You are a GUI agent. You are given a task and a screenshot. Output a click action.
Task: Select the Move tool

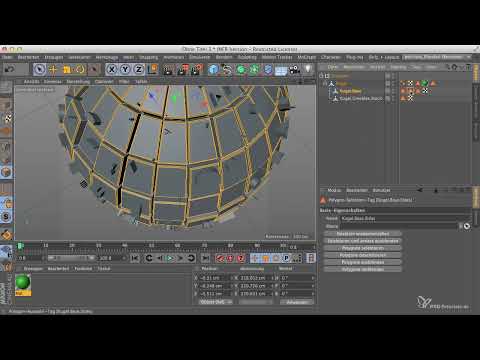pos(53,69)
